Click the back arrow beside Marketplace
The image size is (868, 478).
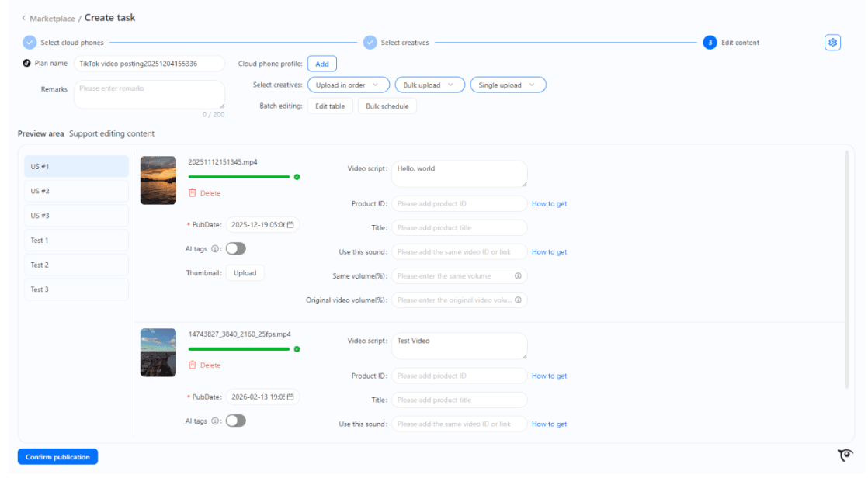tap(23, 18)
